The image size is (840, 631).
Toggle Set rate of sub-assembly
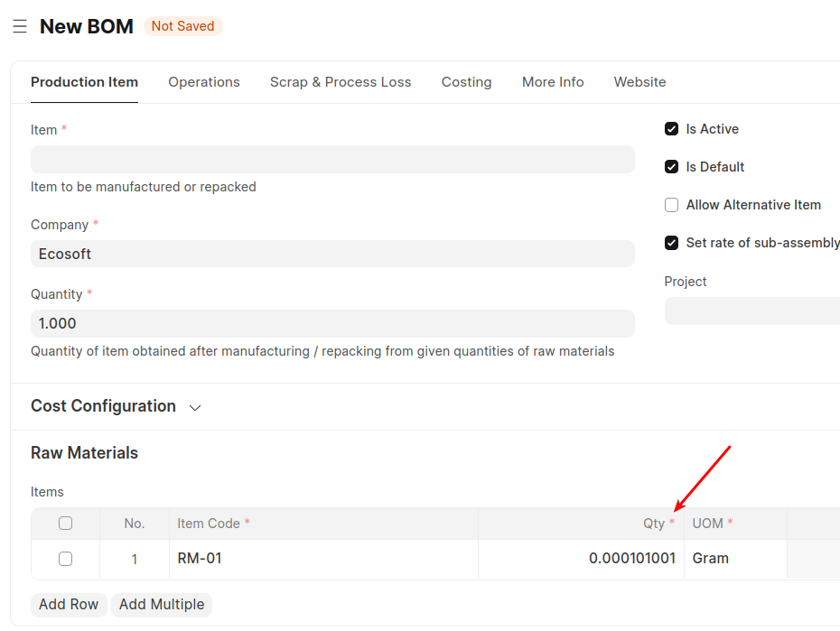click(671, 243)
